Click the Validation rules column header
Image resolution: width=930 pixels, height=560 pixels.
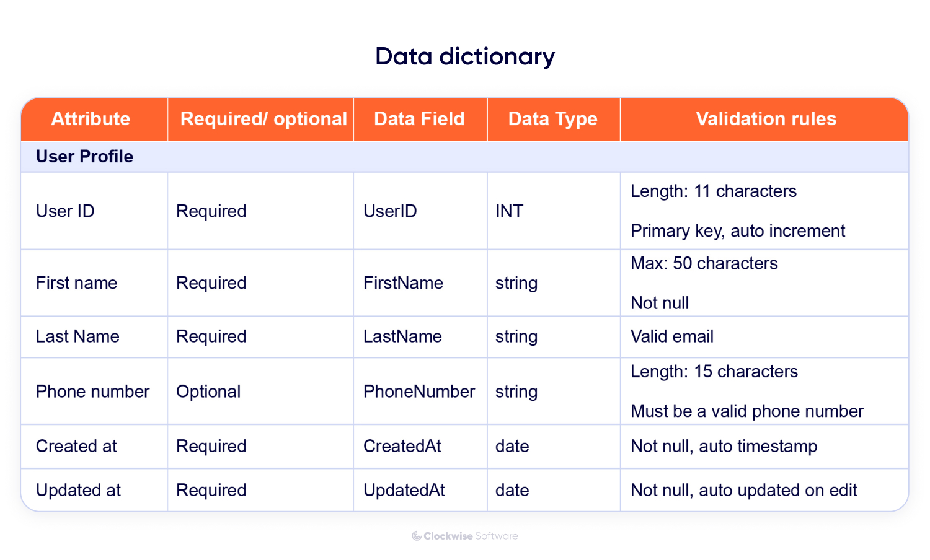[766, 119]
